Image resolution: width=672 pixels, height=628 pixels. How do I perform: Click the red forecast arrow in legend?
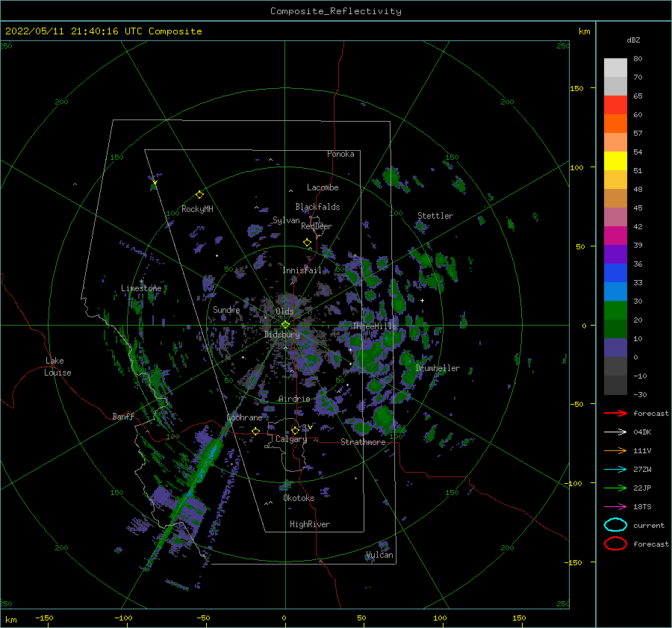pos(615,413)
